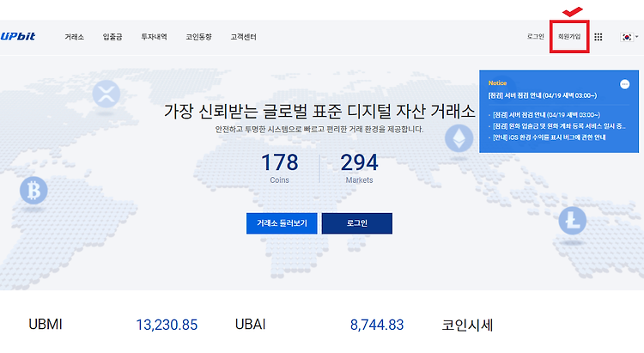Viewport: 644px width, 353px height.
Task: Click the 로그인 link in header
Action: click(536, 37)
